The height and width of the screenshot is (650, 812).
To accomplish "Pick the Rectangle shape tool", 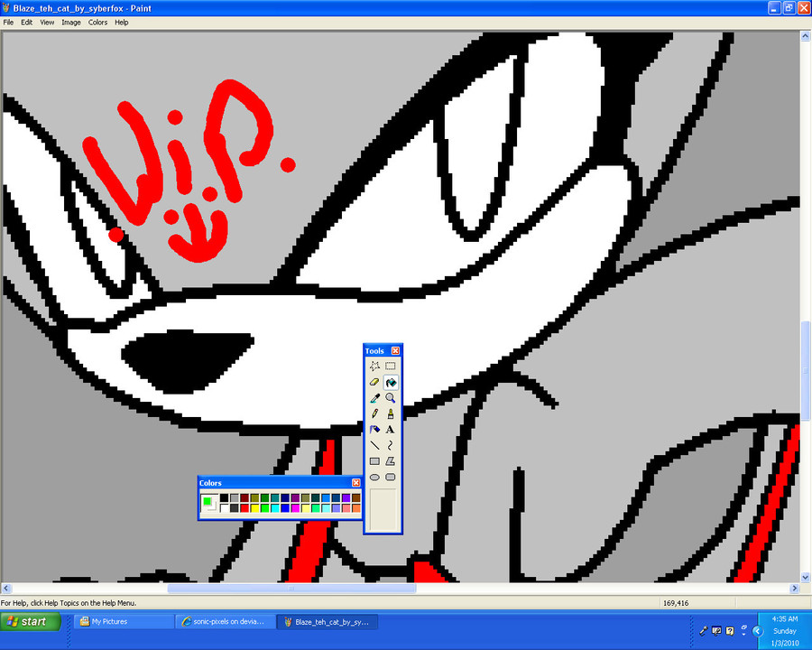I will click(375, 461).
